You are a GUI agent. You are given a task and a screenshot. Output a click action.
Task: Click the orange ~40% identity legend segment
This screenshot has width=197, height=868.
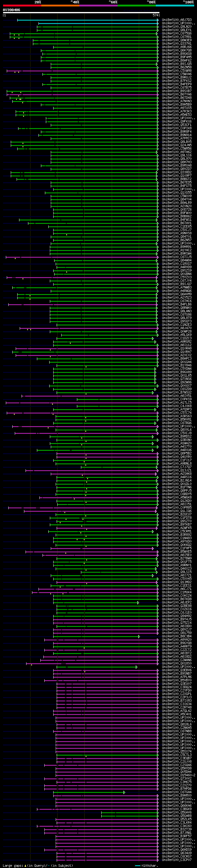(60, 6)
